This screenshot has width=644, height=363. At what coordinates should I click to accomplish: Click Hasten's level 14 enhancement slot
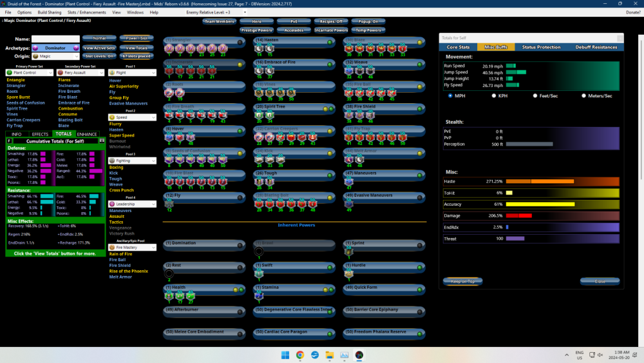coord(259,48)
